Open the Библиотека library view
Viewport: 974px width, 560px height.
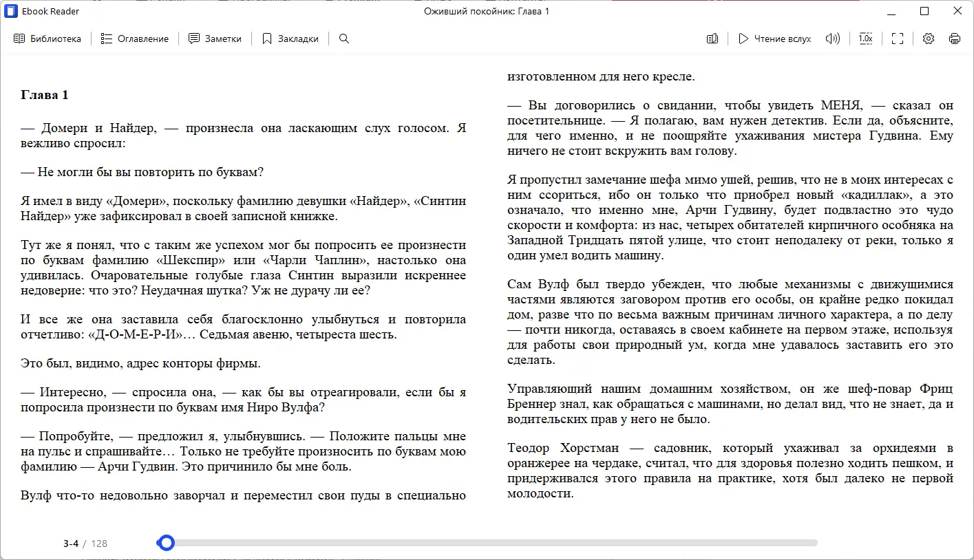point(46,39)
